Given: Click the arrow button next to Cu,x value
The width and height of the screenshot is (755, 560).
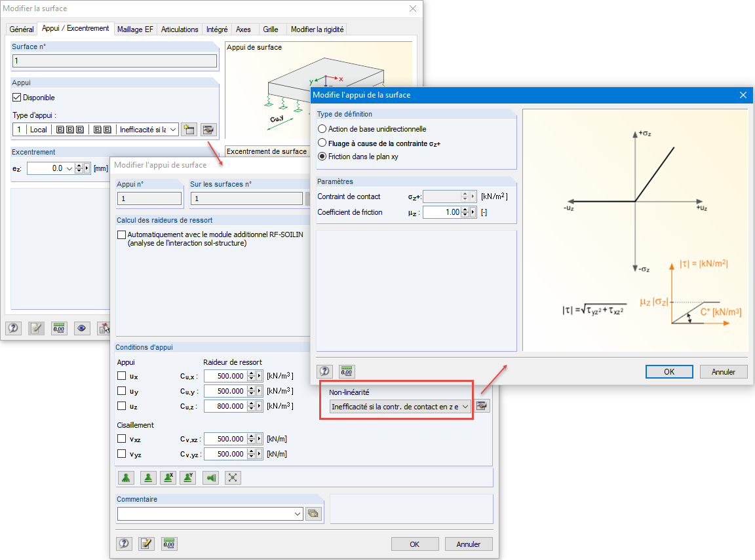Looking at the screenshot, I should click(260, 376).
